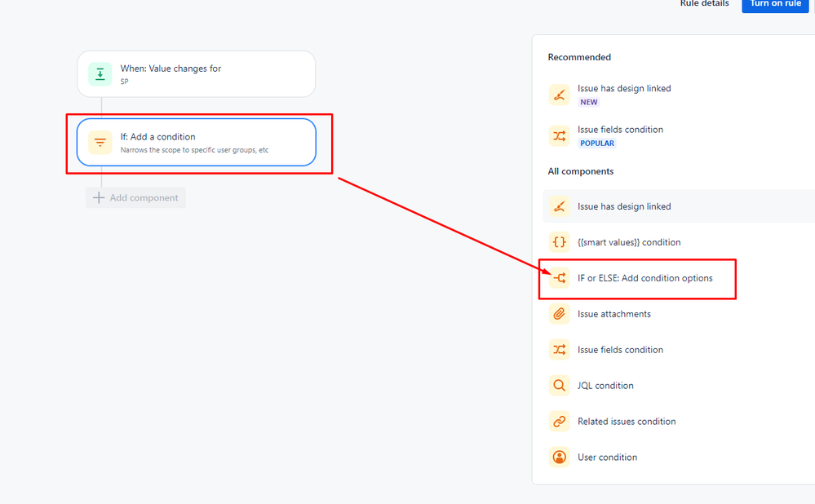Viewport: 815px width, 504px height.
Task: Click 'Narrows the scope to specific user groups' text
Action: click(194, 150)
